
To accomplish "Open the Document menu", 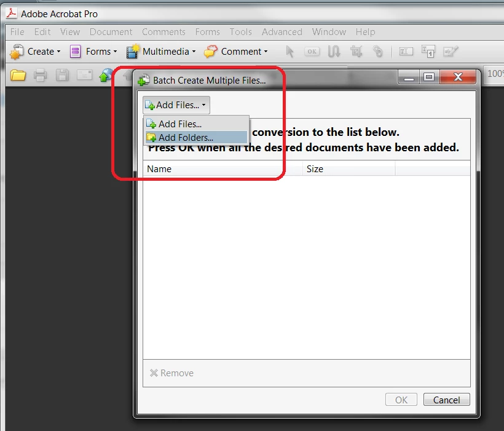I will coord(111,32).
